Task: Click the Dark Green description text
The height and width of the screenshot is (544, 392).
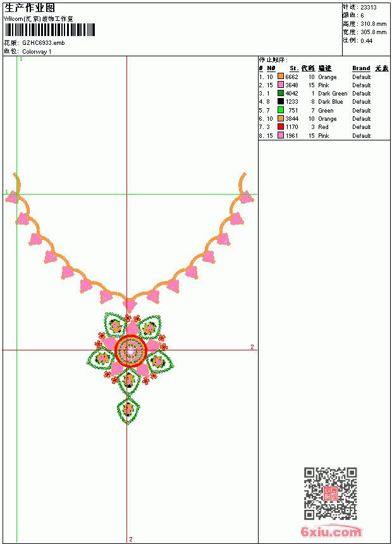Action: click(x=333, y=94)
